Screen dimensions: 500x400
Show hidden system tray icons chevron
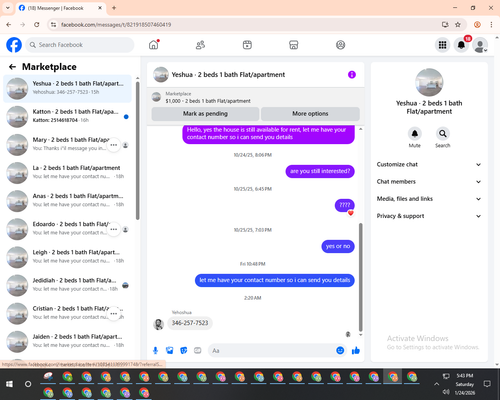[x=436, y=384]
